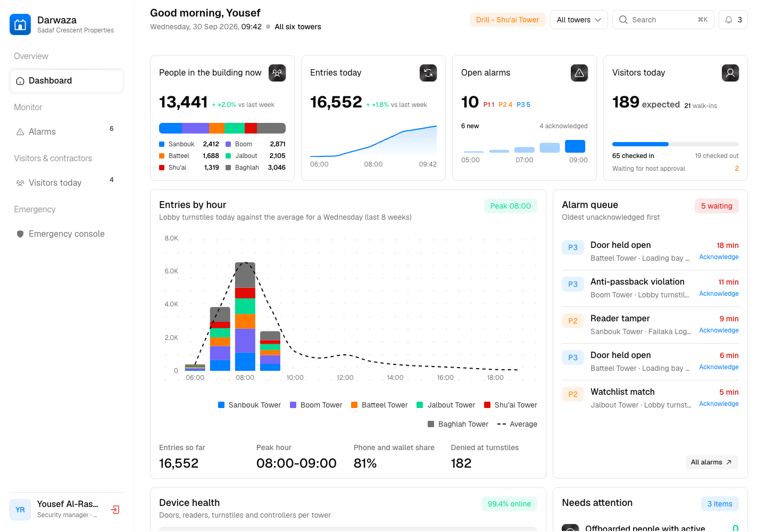Click the warning triangle icon on Open alarms
The height and width of the screenshot is (532, 766).
coord(579,73)
